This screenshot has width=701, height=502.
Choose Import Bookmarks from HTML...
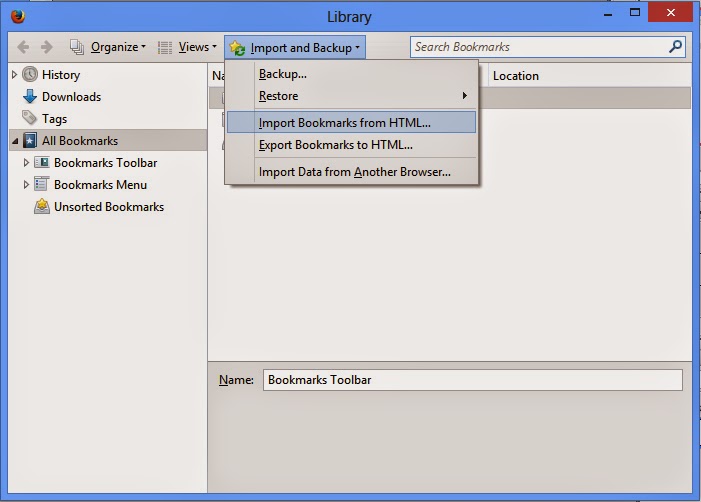pos(351,122)
